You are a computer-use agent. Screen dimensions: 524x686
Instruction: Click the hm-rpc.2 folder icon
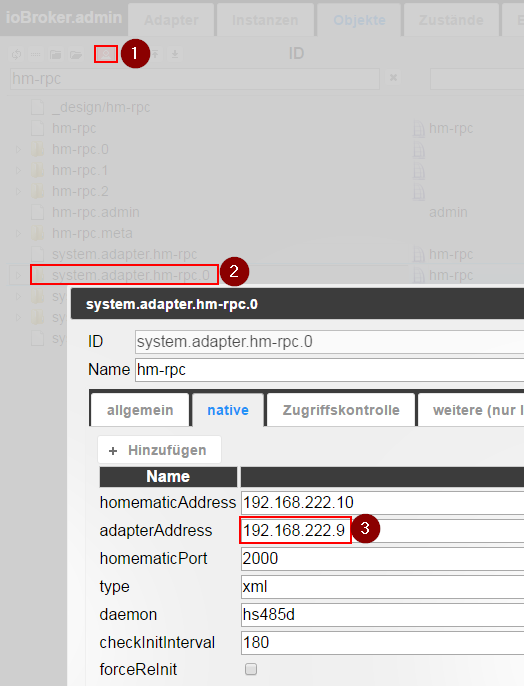38,191
